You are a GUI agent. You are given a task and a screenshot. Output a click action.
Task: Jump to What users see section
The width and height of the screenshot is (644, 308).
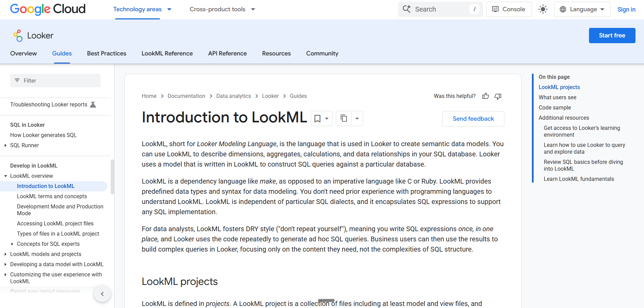click(x=557, y=98)
